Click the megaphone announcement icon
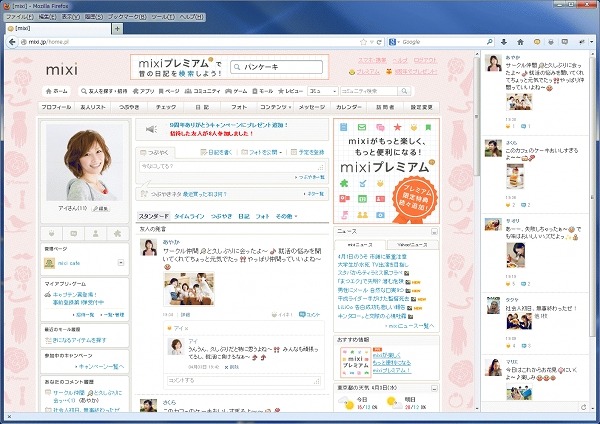600x424 pixels. point(152,129)
